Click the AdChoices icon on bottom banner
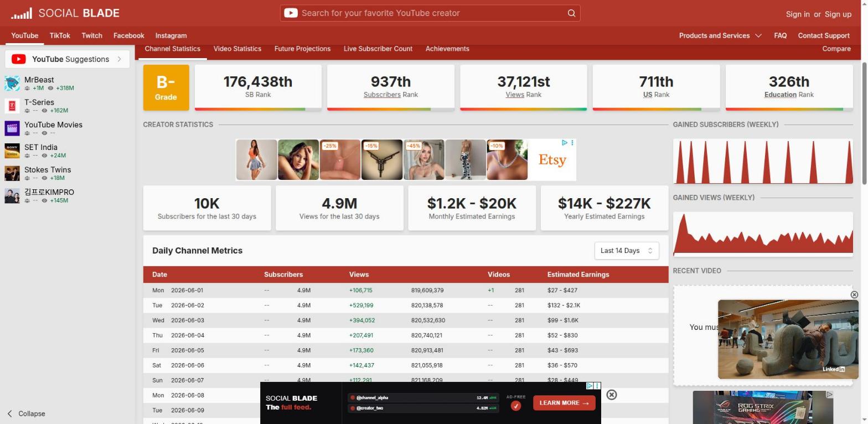This screenshot has height=424, width=868. click(x=590, y=386)
